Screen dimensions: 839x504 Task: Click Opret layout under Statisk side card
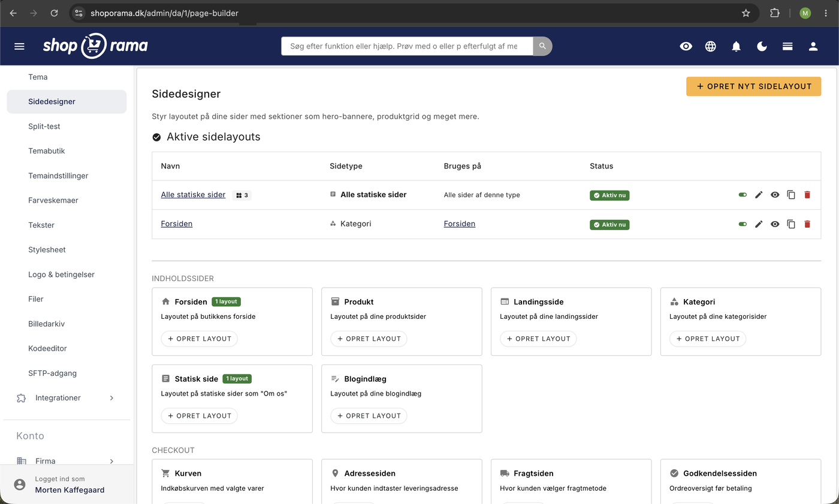tap(200, 416)
